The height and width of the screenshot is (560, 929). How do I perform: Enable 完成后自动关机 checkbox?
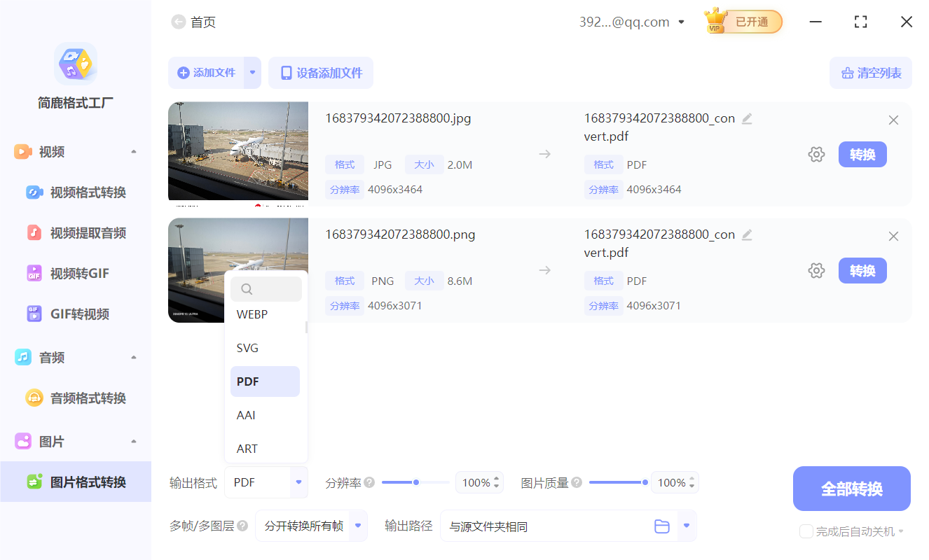click(806, 531)
